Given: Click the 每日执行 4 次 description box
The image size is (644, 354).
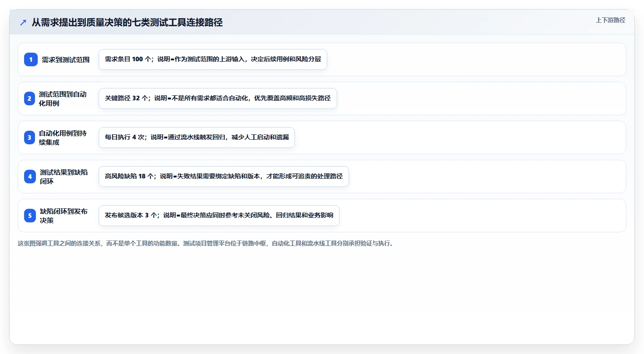Looking at the screenshot, I should tap(197, 138).
